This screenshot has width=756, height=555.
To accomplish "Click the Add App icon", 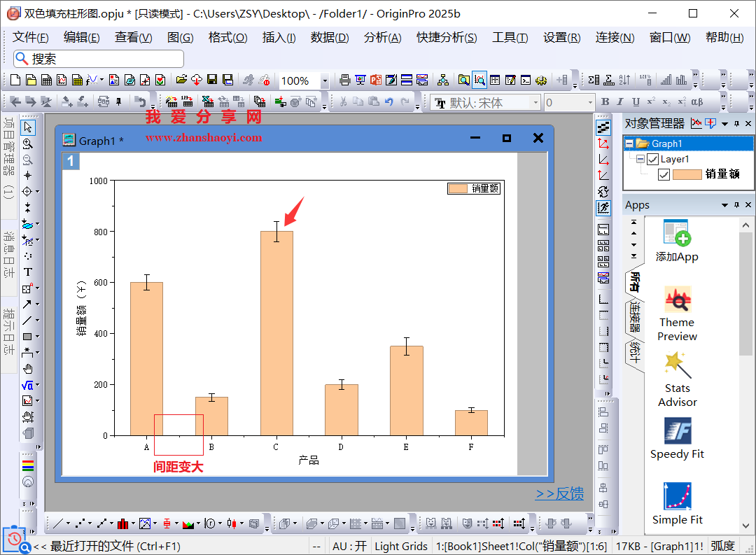I will [x=677, y=234].
